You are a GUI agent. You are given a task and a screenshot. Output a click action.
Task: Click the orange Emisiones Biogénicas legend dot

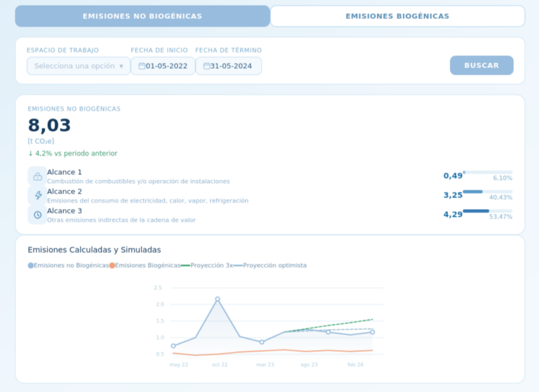(112, 266)
